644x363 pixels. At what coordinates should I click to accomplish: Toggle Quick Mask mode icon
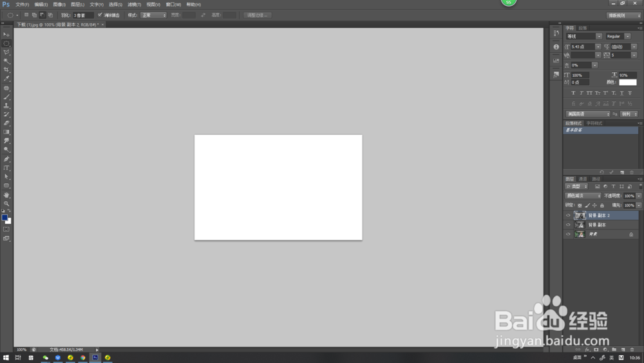point(6,230)
